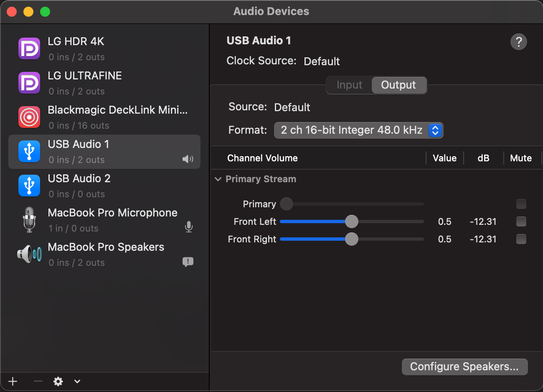Switch to the Output tab
The image size is (543, 392).
coord(398,85)
